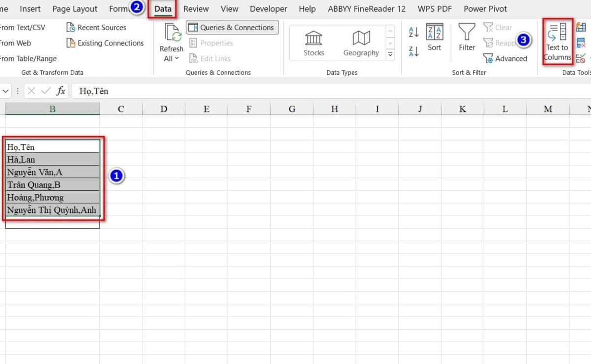Viewport: 591px width, 364px height.
Task: Expand the Data Types gallery
Action: coord(390,55)
